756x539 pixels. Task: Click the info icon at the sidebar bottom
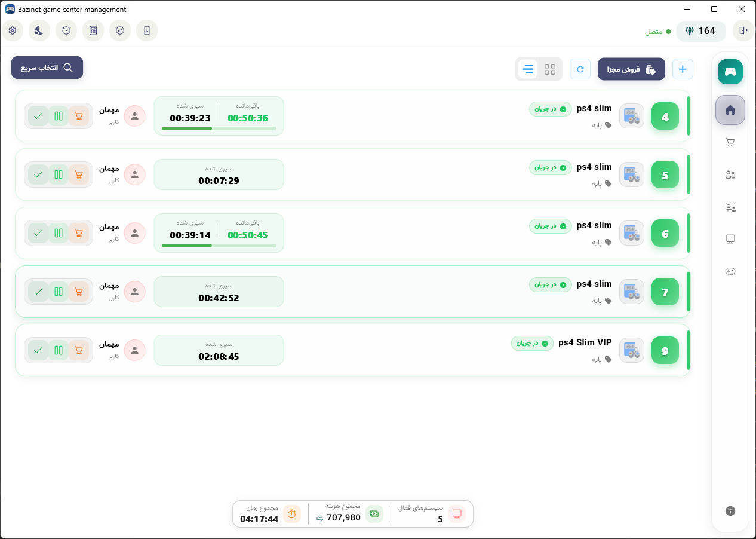pos(730,511)
